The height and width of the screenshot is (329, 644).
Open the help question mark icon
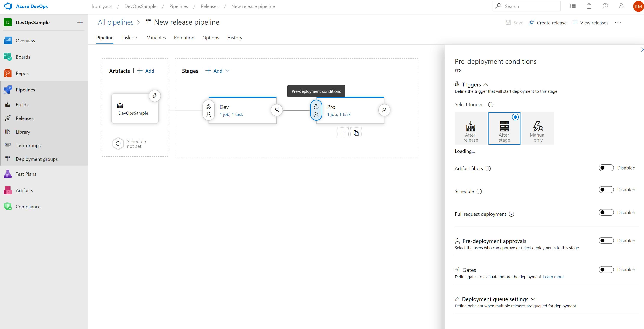(x=605, y=6)
